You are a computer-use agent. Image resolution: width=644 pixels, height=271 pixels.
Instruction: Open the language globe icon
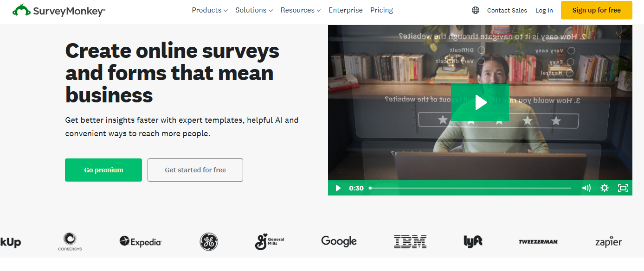point(476,10)
